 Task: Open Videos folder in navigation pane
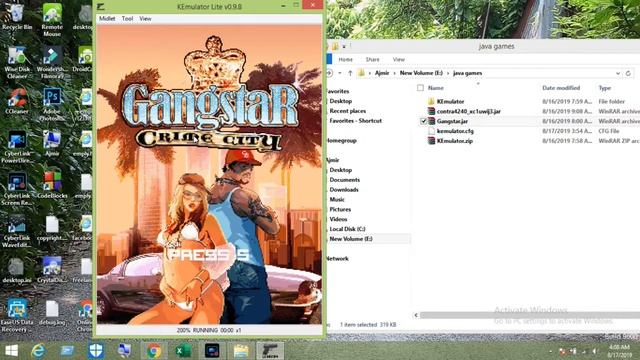click(338, 219)
